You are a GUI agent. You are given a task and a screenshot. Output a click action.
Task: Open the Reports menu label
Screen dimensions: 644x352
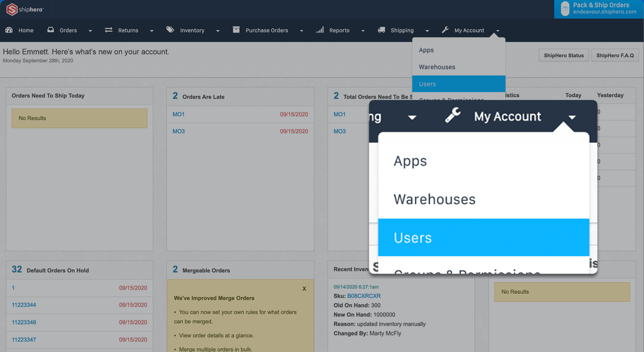339,31
